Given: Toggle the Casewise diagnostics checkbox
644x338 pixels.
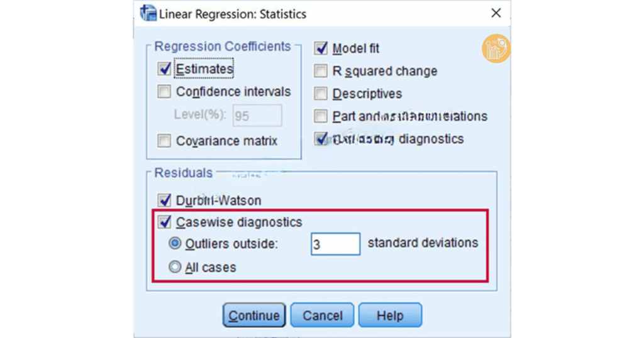Looking at the screenshot, I should [x=165, y=222].
